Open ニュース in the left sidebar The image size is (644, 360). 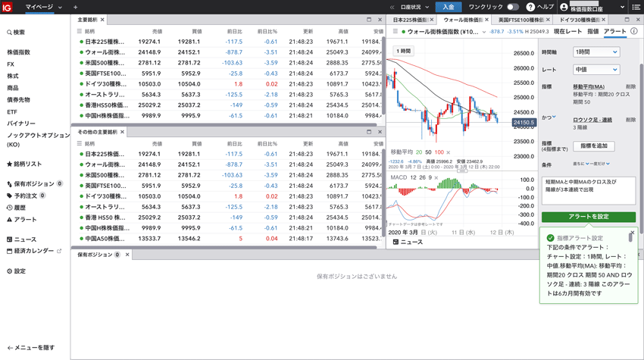coord(21,239)
